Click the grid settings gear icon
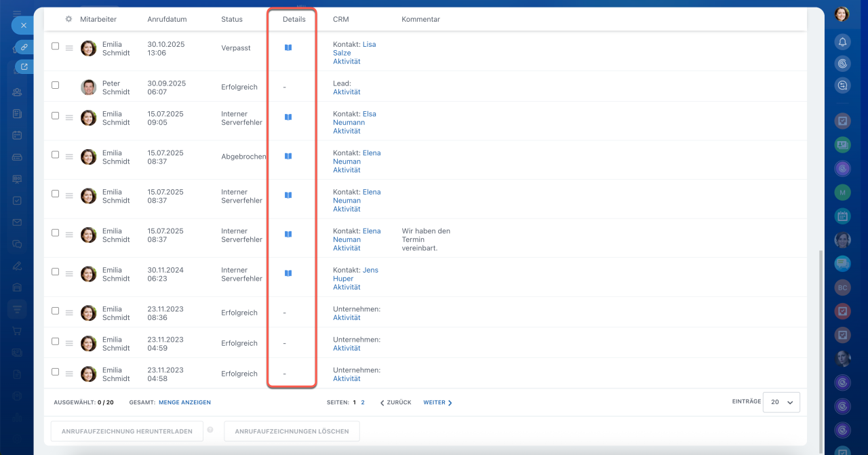 tap(68, 19)
